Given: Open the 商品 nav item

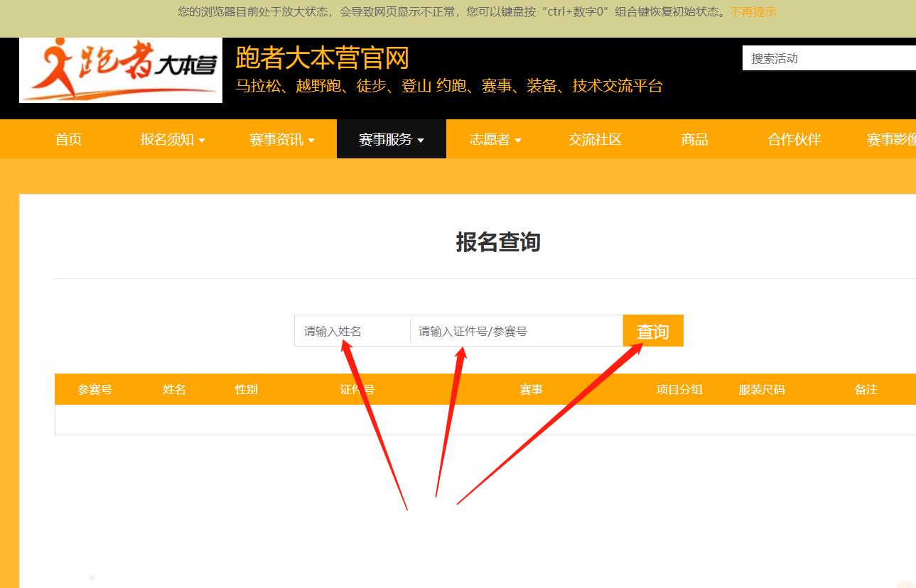Looking at the screenshot, I should (x=694, y=139).
